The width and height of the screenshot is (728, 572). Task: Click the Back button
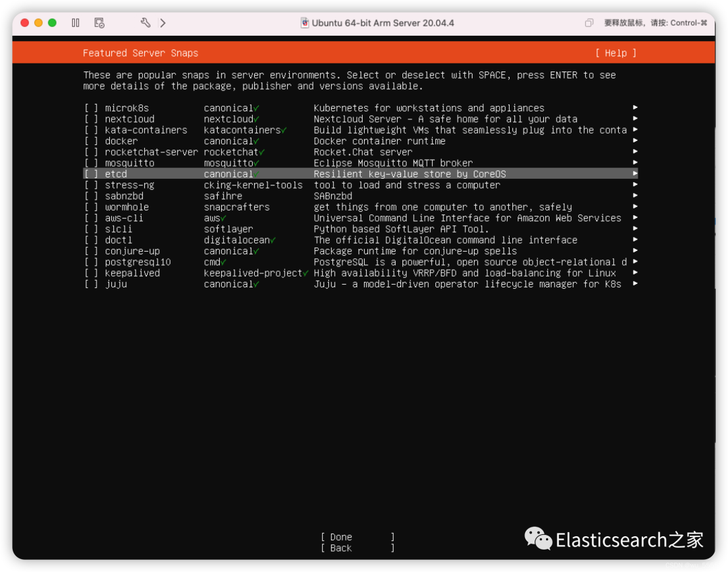(357, 548)
